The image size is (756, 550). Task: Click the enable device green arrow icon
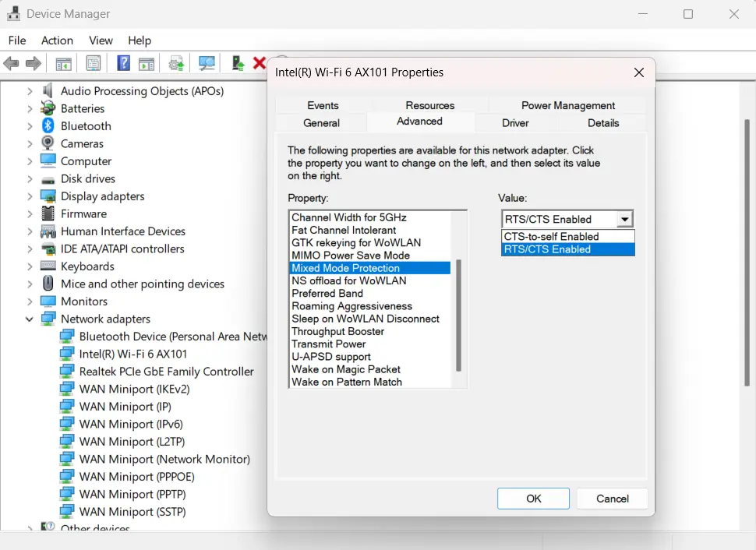tap(238, 63)
